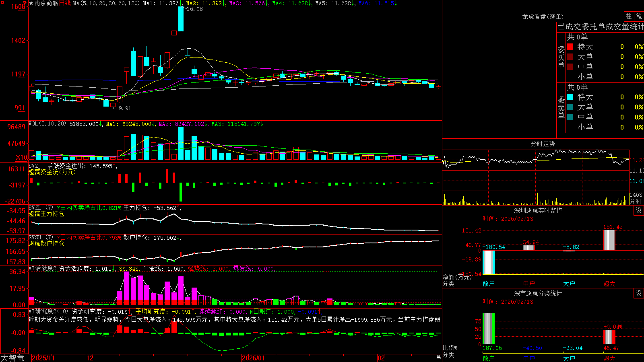Select the SVSH indicator label
This screenshot has width=644, height=362.
coord(35,237)
